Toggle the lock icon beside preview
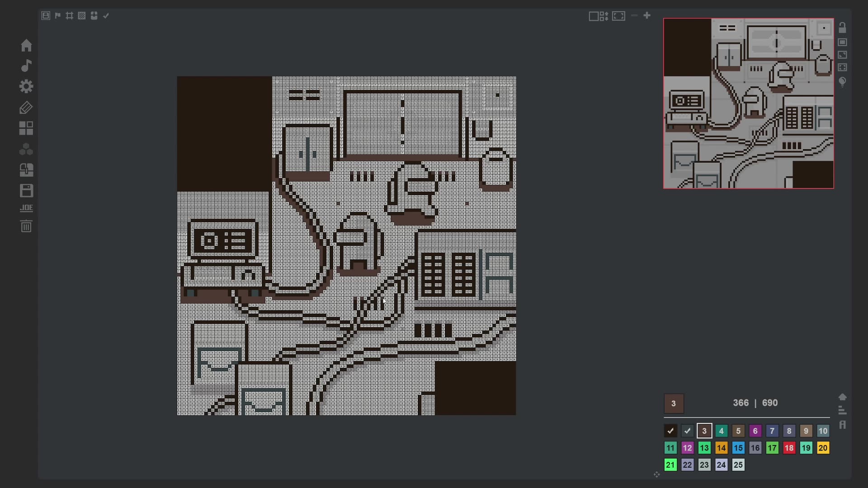868x488 pixels. [x=842, y=28]
